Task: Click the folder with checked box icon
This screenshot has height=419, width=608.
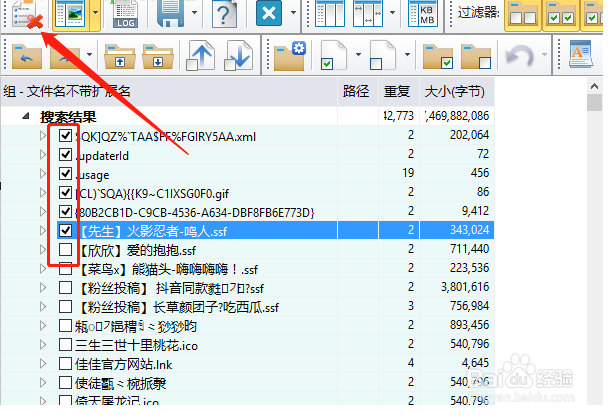Action: [x=438, y=56]
